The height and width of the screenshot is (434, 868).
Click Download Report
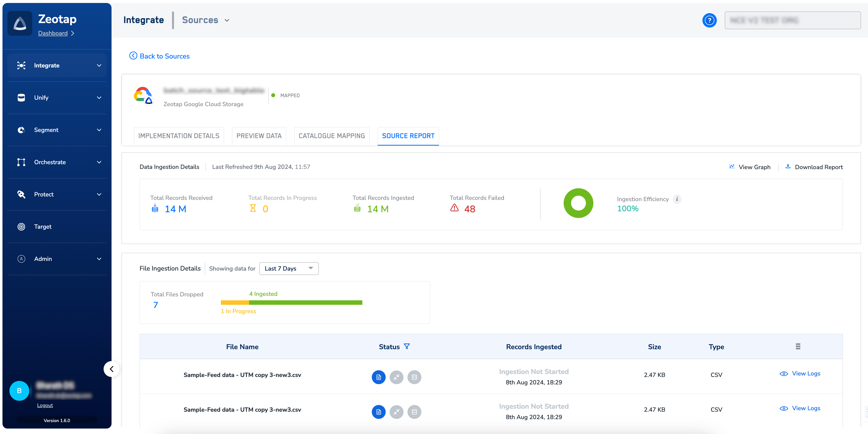[814, 167]
